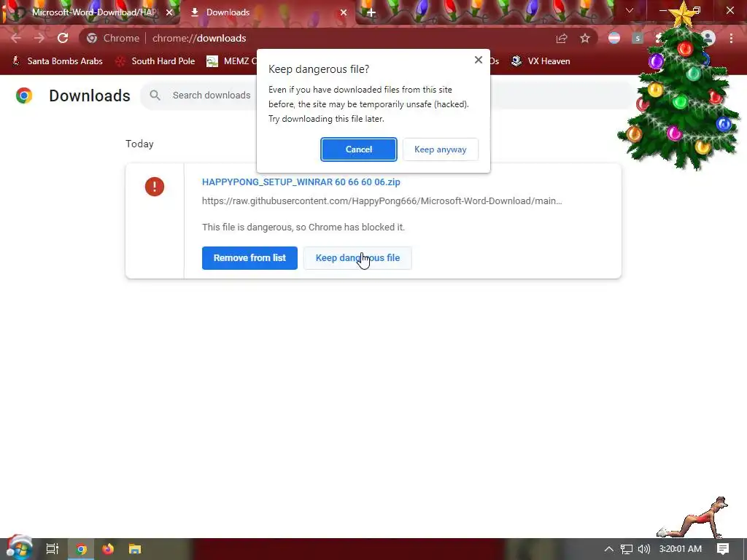Bookmark this page with the star icon
Viewport: 747px width, 560px height.
[x=585, y=38]
